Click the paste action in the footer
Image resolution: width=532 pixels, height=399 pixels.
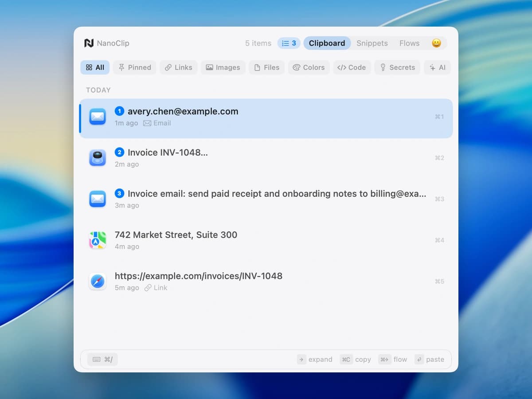(429, 360)
